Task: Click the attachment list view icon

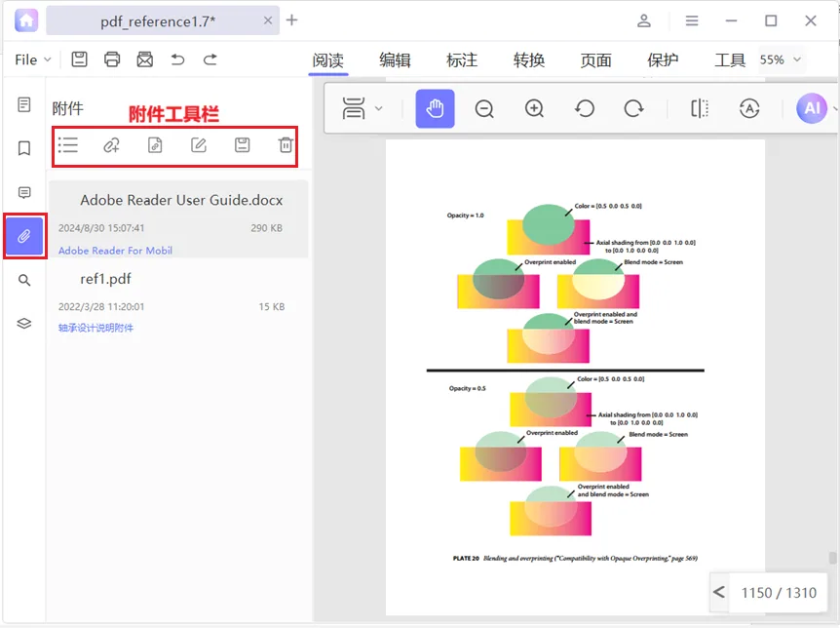Action: 68,145
